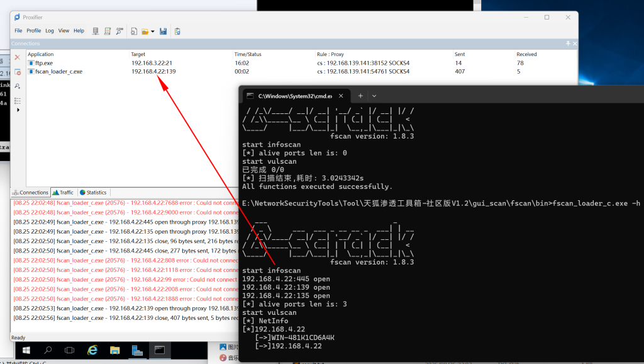The image size is (644, 364).
Task: Open File Explorer from taskbar
Action: (x=114, y=350)
